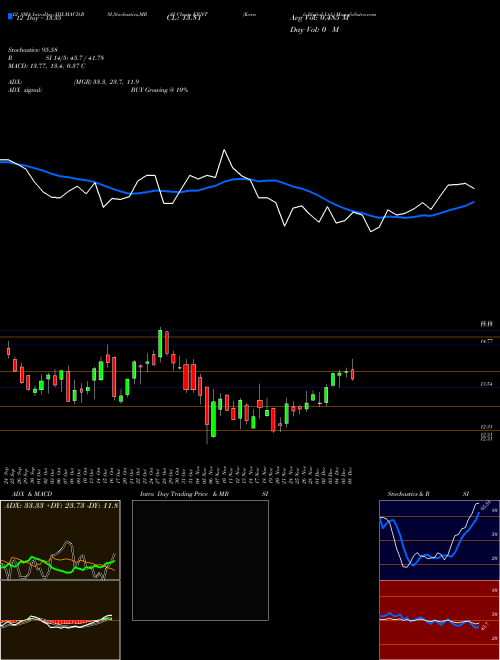This screenshot has height=660, width=500.
Task: Click the 'BUY Growing @ 10%' signal text
Action: (159, 90)
